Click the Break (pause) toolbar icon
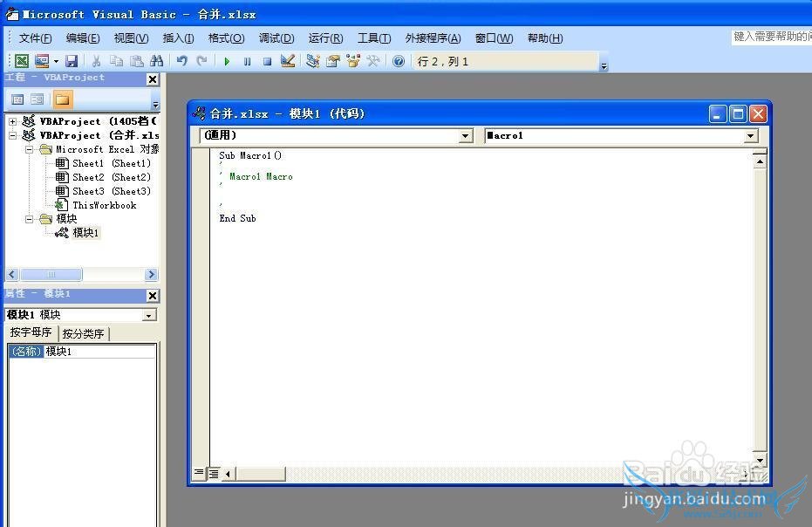Image resolution: width=812 pixels, height=527 pixels. (247, 61)
